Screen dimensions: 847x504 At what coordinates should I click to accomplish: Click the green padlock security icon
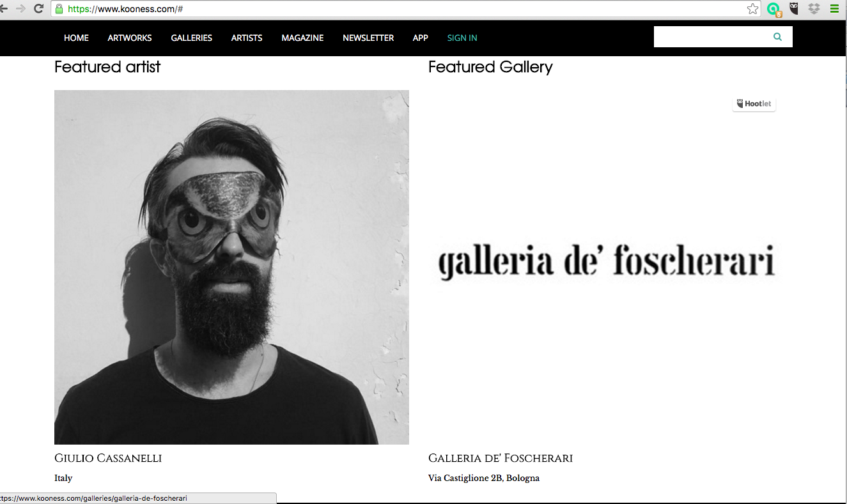coord(59,9)
